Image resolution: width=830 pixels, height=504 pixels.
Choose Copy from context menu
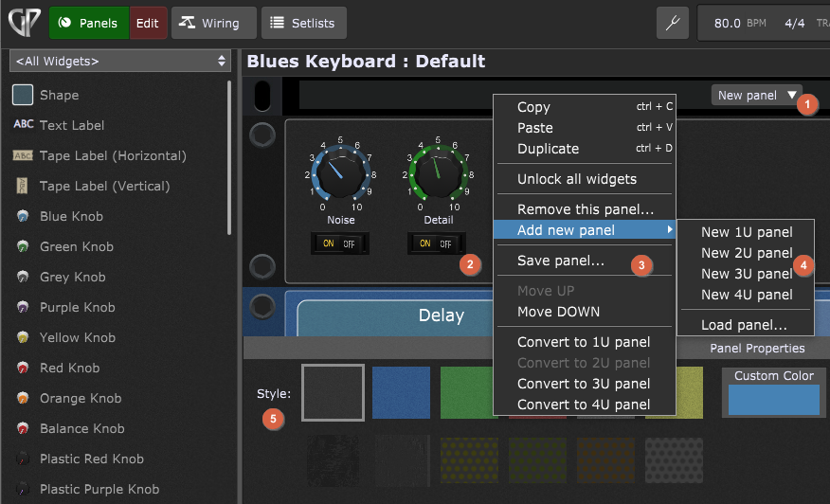pyautogui.click(x=585, y=106)
